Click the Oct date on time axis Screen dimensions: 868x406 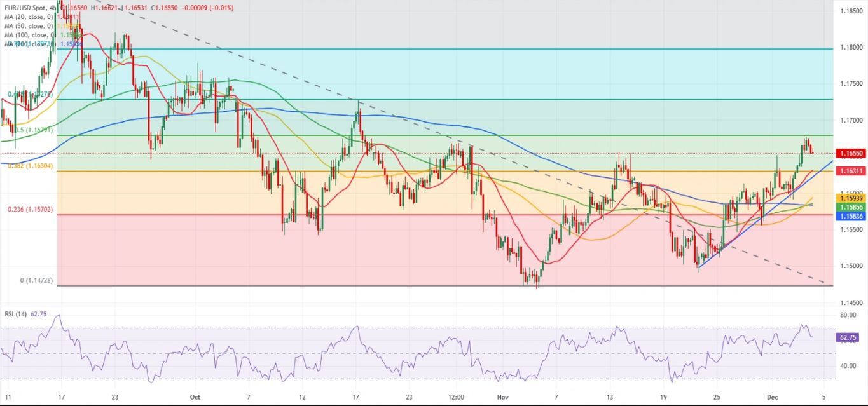[x=195, y=396]
